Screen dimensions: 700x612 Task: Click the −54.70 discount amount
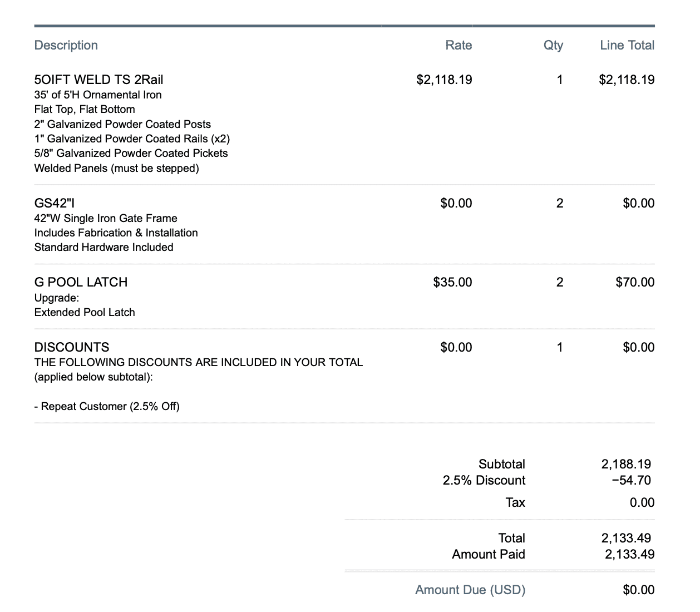[x=630, y=480]
